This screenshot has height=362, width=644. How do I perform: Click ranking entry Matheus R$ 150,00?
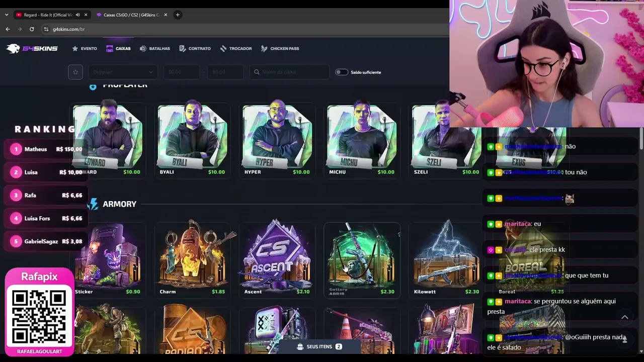pyautogui.click(x=45, y=149)
